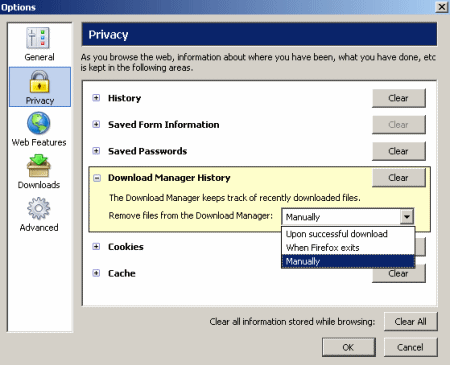
Task: Clear the Saved Passwords
Action: pyautogui.click(x=399, y=151)
